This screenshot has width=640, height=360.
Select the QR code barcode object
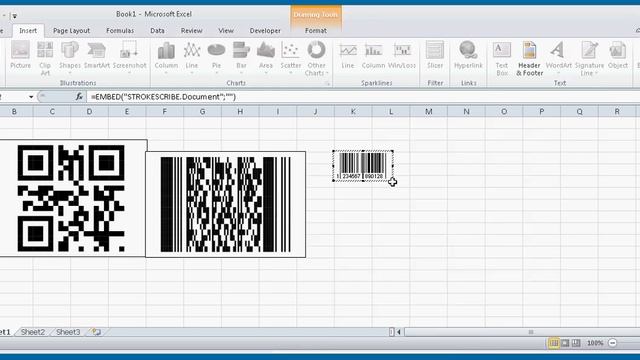71,198
